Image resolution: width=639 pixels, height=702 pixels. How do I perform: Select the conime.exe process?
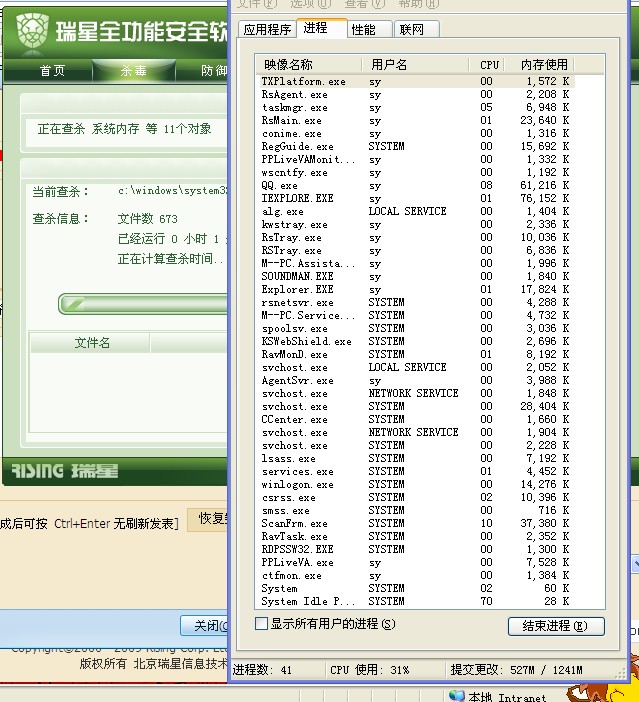tap(415, 133)
